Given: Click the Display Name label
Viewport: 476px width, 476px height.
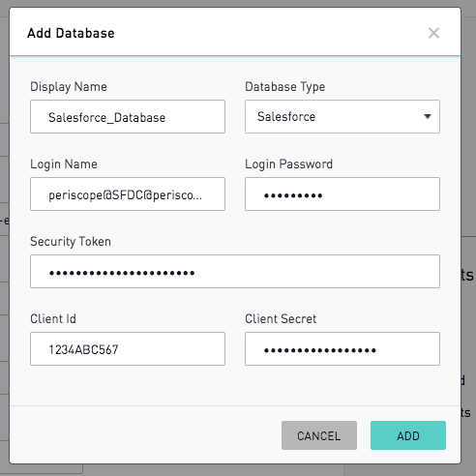Looking at the screenshot, I should [x=69, y=87].
